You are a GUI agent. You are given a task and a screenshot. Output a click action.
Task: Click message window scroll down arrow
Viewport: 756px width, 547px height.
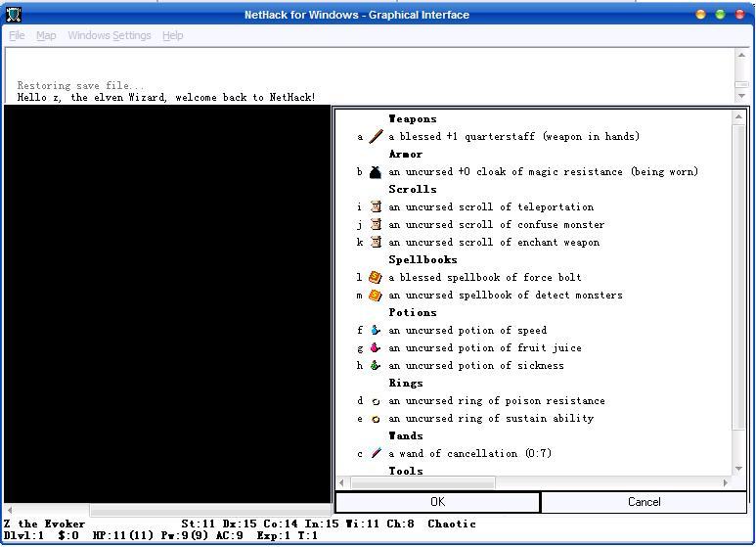click(x=741, y=96)
